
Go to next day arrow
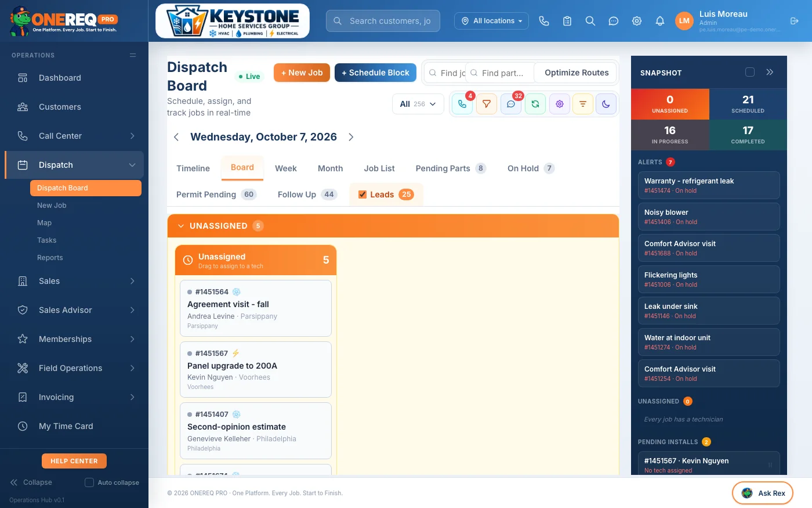[x=351, y=137]
